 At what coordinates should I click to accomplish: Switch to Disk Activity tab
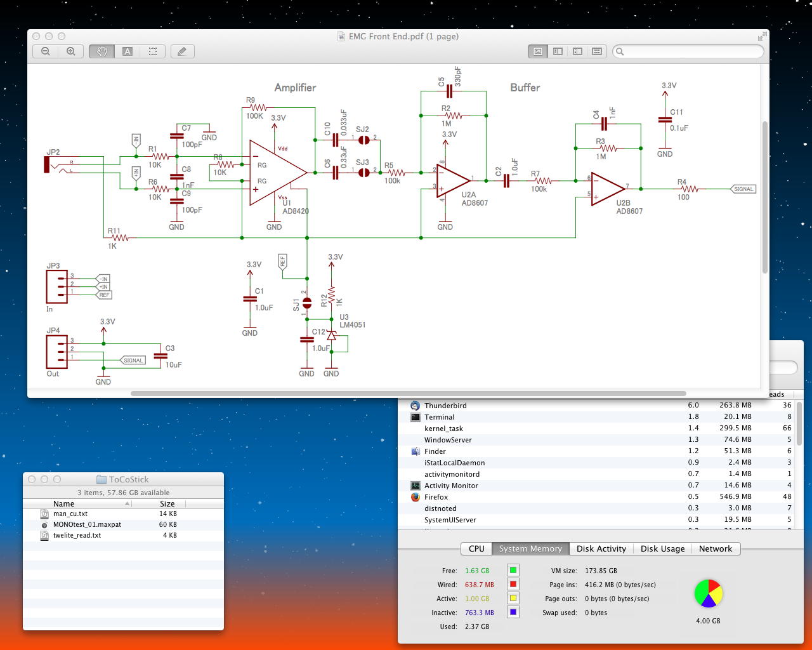(x=601, y=548)
